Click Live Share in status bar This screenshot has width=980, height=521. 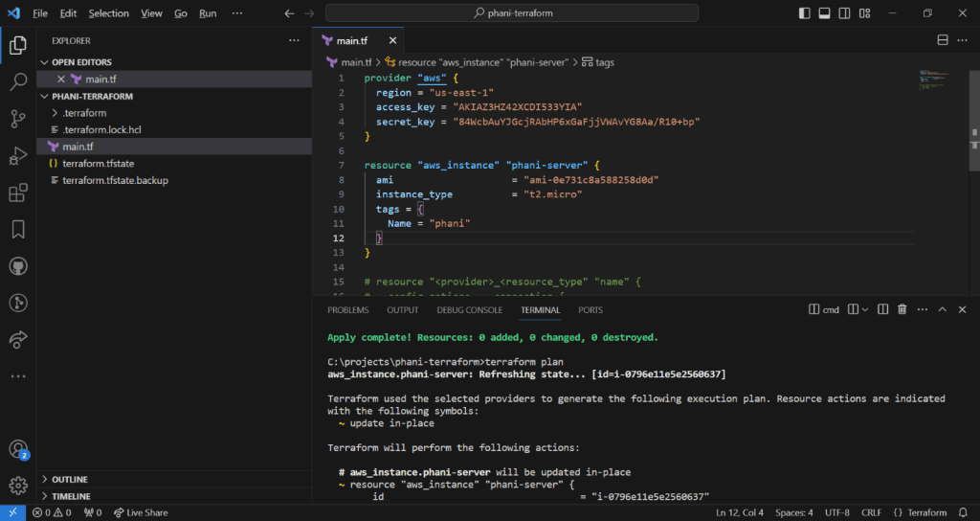(140, 512)
